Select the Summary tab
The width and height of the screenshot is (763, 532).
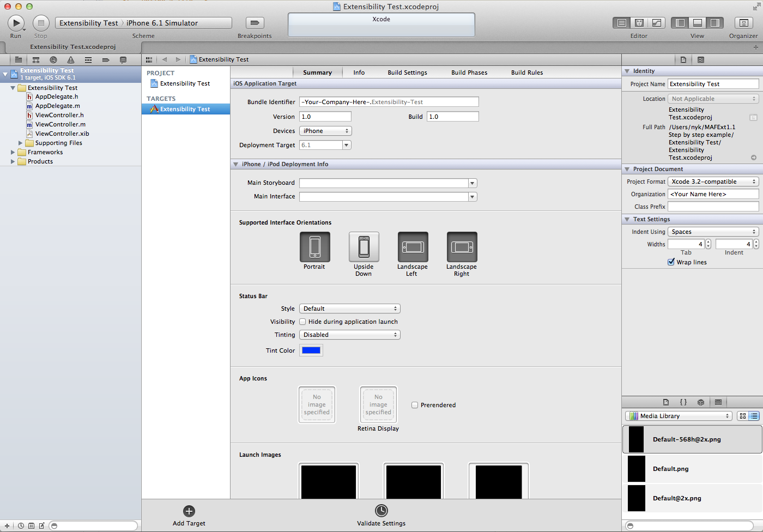point(318,72)
